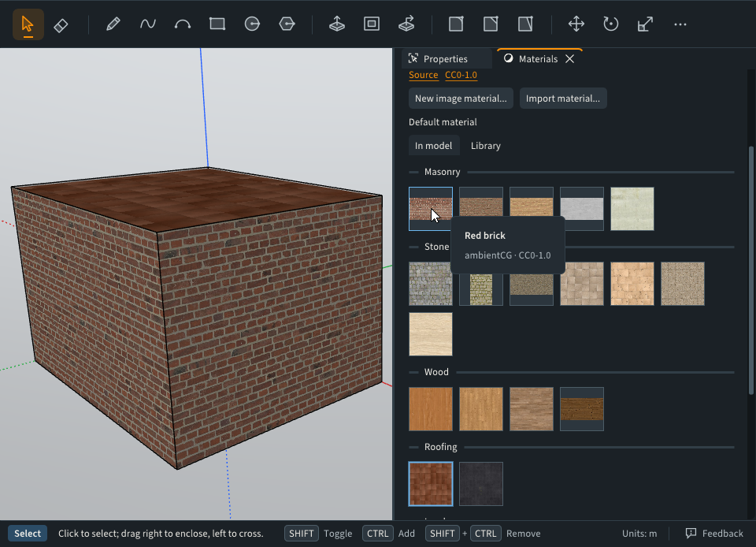Select the weathered plank Wood swatch
Screen dimensions: 756x547
532,409
